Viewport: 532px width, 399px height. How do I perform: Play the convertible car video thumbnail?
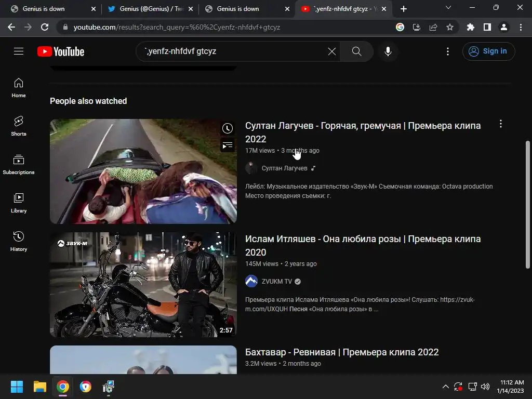pos(143,171)
